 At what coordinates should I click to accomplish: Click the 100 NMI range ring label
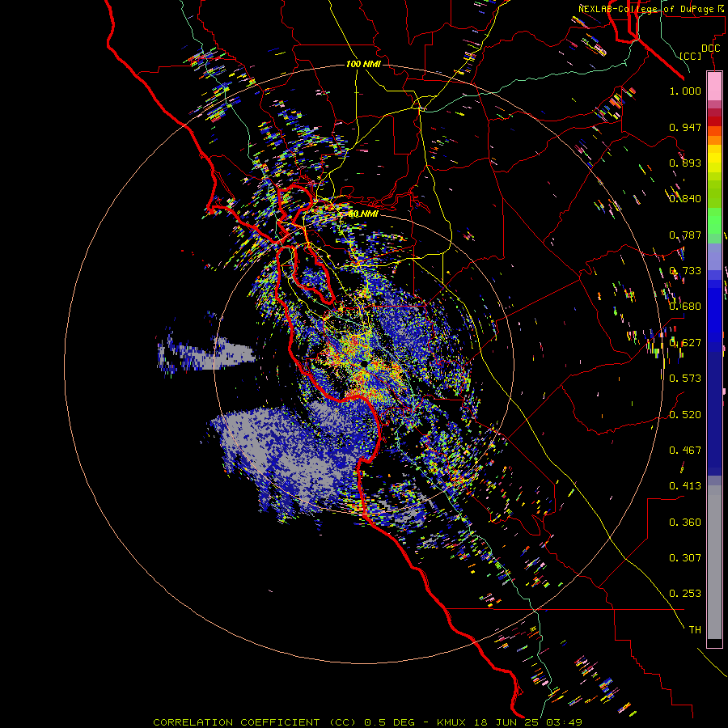(x=363, y=64)
